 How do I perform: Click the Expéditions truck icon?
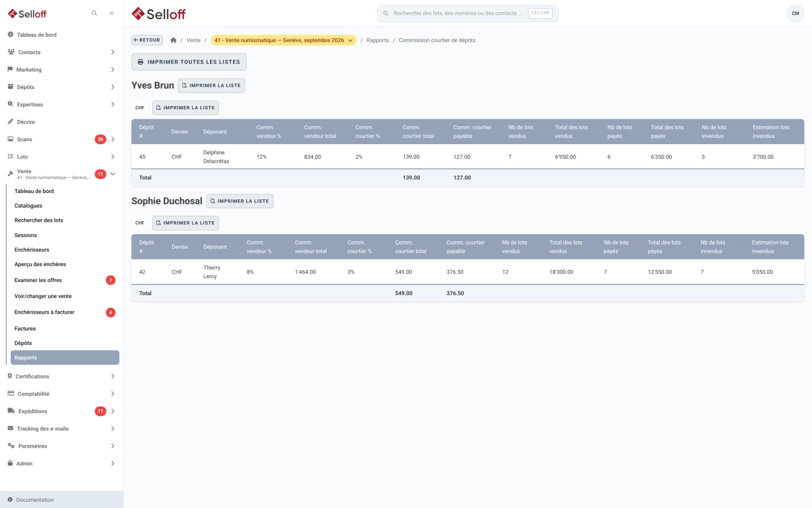click(11, 411)
